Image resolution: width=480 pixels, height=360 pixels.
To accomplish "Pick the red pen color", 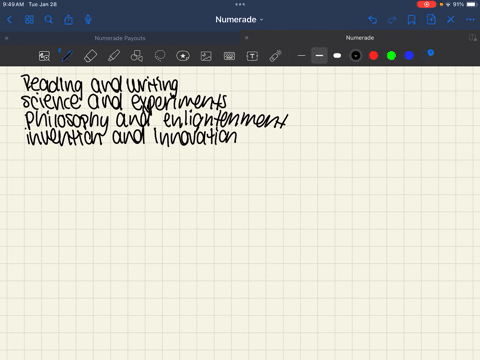I will 374,55.
